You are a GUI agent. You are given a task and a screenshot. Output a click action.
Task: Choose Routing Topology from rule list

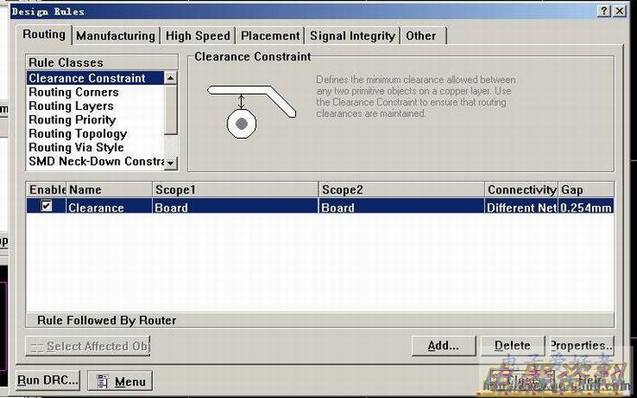pyautogui.click(x=78, y=134)
